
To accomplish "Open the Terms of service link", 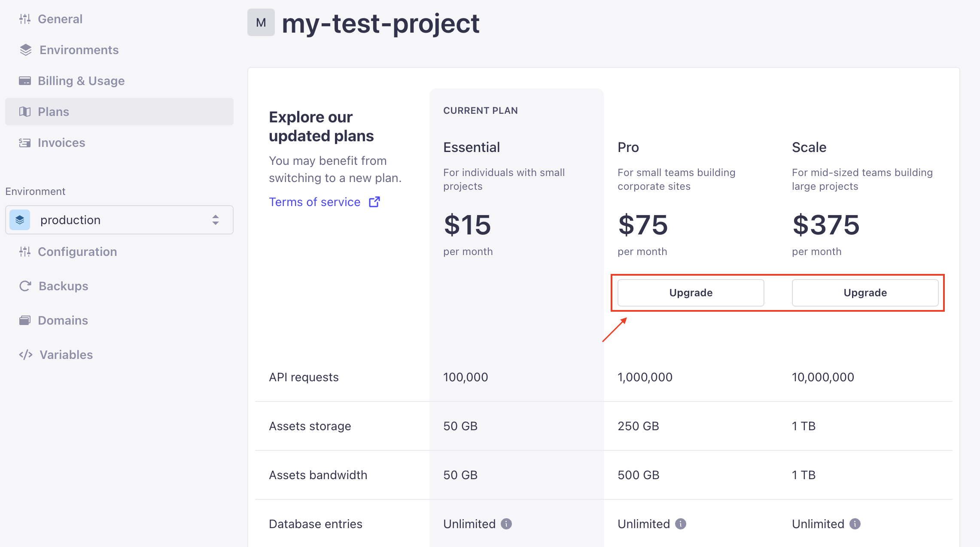I will click(314, 202).
